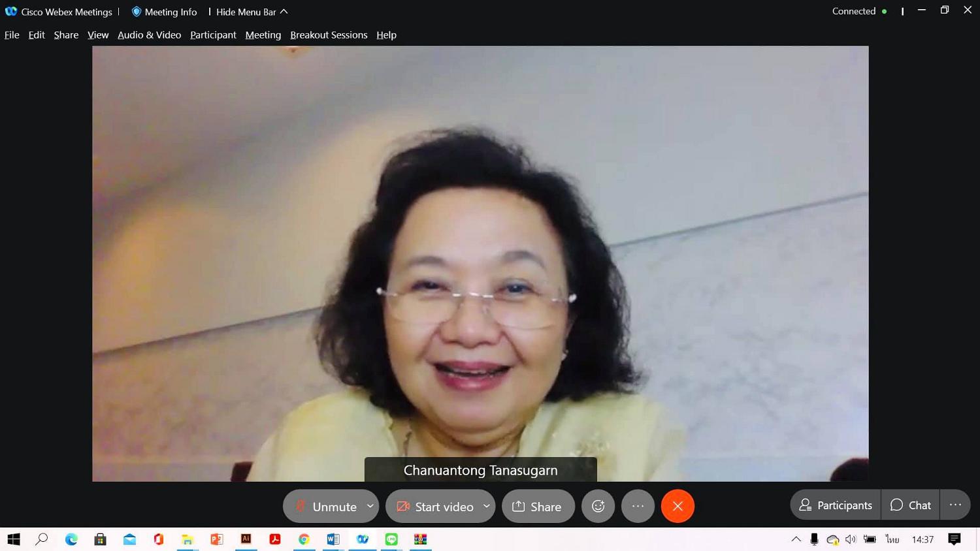This screenshot has width=980, height=551.
Task: Switch to Adobe Illustrator in the taskbar
Action: (246, 539)
